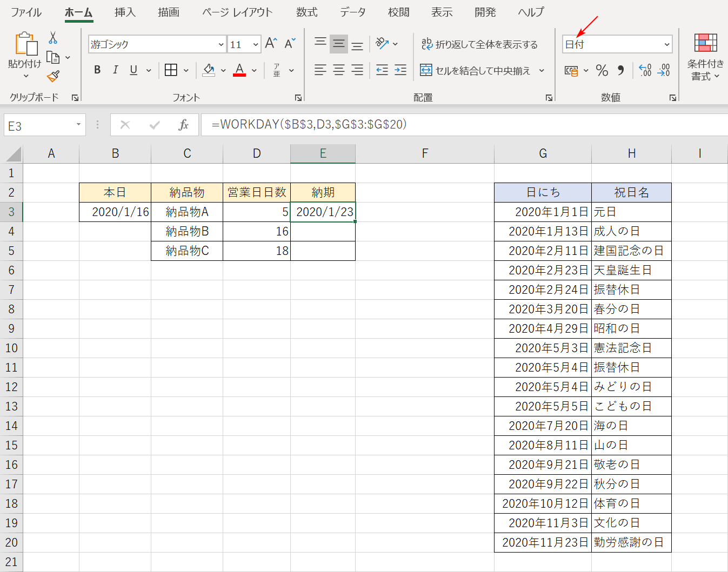Toggle Italic formatting

pos(115,70)
